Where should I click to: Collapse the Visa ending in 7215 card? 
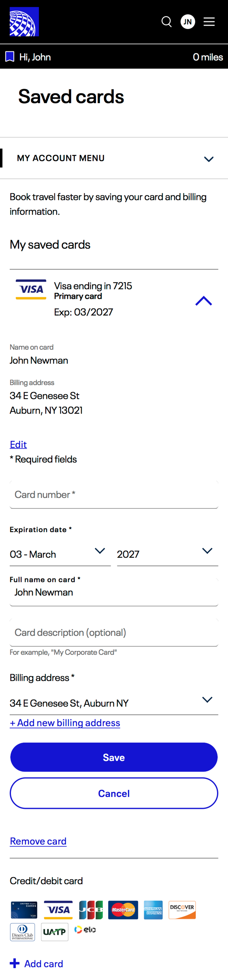point(203,301)
